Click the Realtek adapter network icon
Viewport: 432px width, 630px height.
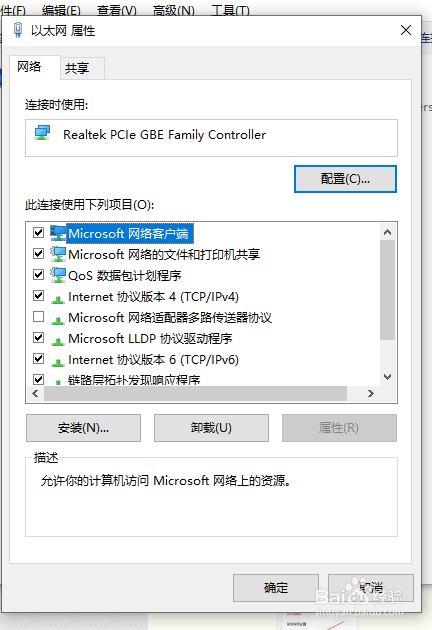click(x=42, y=133)
